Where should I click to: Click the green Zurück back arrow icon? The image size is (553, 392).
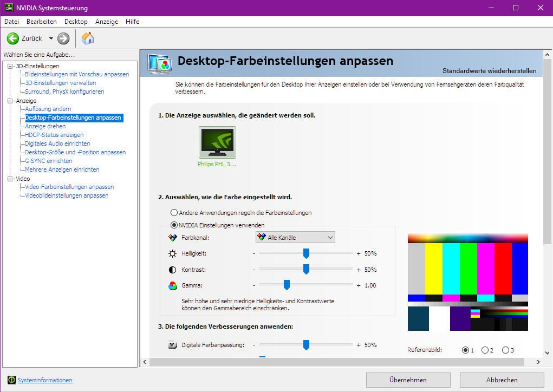[13, 38]
